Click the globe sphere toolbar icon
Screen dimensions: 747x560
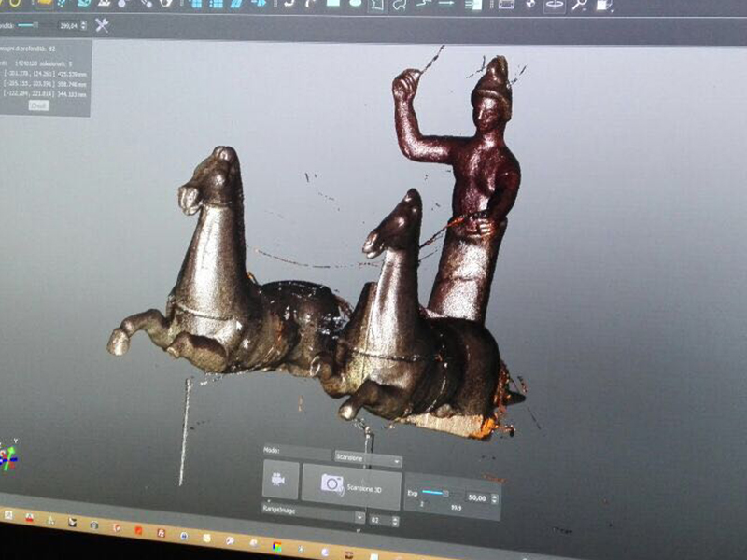[530, 5]
